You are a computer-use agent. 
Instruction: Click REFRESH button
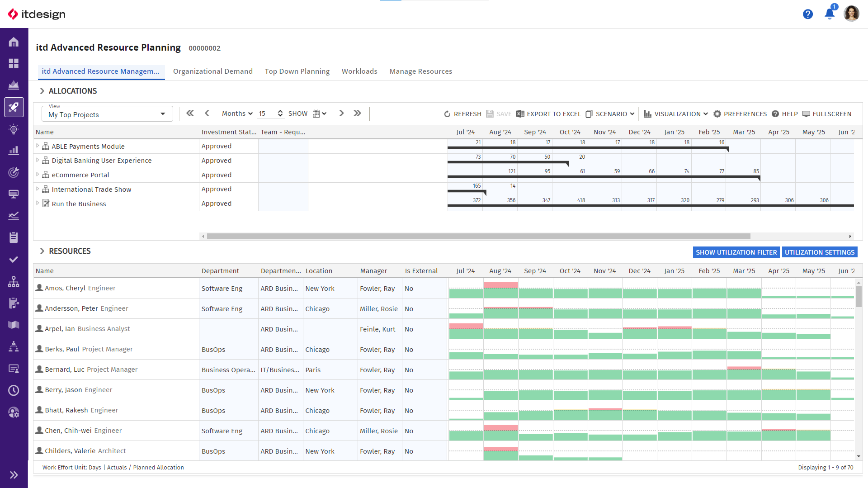point(462,114)
